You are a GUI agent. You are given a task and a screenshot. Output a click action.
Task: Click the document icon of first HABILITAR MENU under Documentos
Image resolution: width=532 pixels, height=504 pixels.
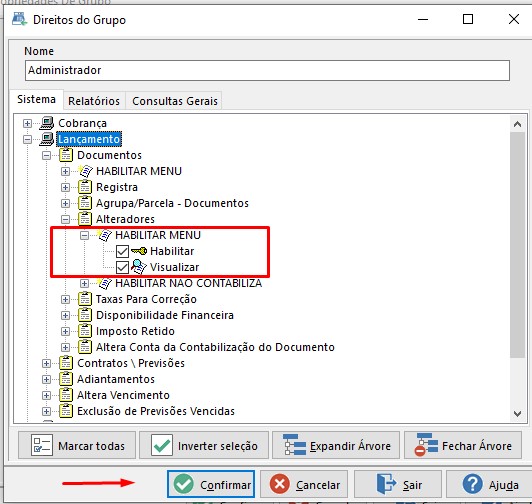click(85, 171)
